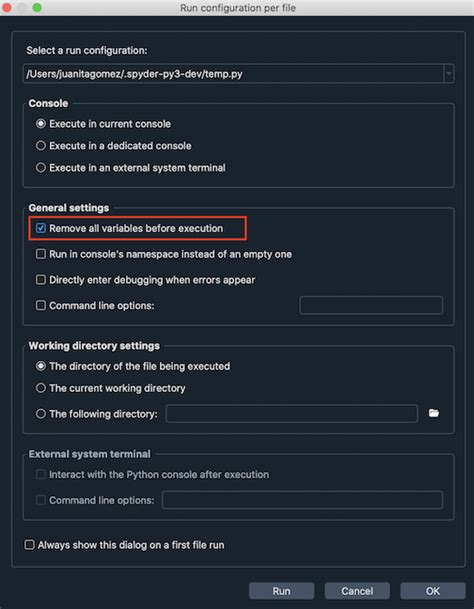Open the run configuration file dropdown
474x609 pixels.
449,73
